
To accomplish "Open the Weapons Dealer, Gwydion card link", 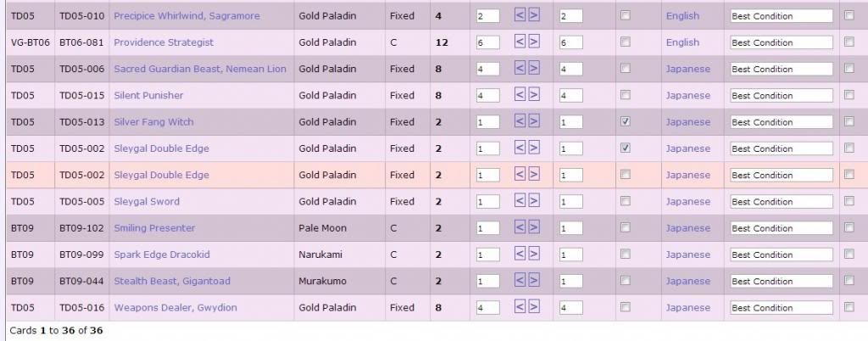I will (175, 308).
